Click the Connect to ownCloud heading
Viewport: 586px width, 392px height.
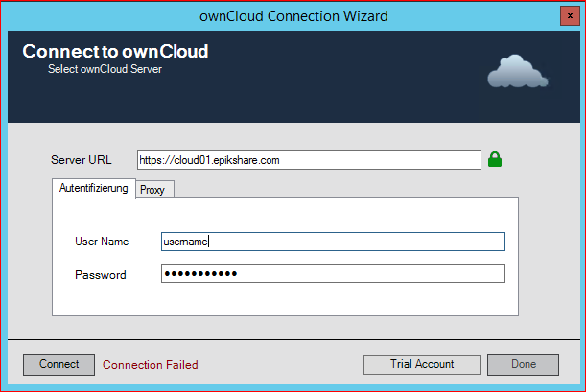pyautogui.click(x=115, y=51)
